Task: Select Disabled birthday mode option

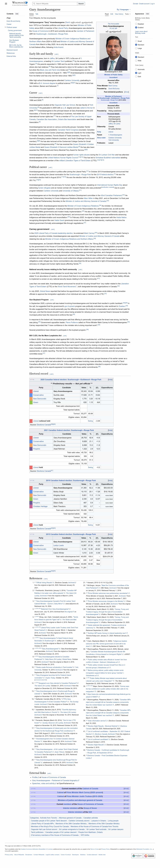Action: point(136,24)
